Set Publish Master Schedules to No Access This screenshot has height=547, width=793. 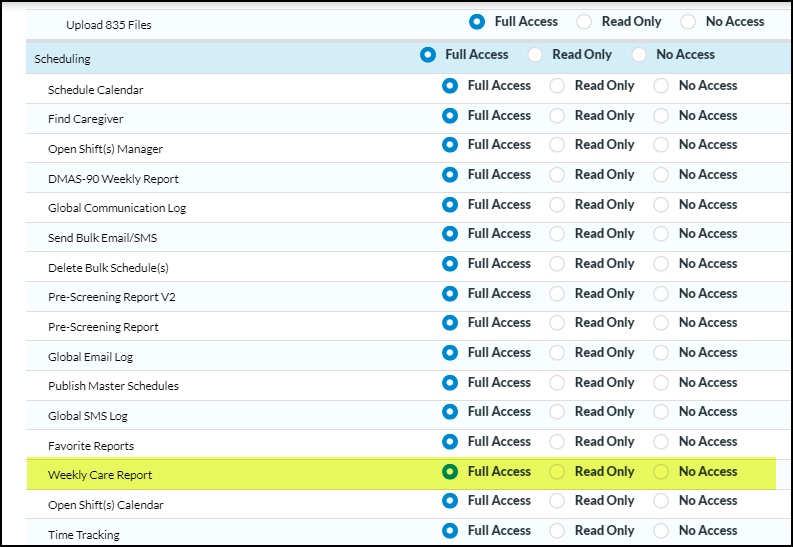tap(661, 383)
